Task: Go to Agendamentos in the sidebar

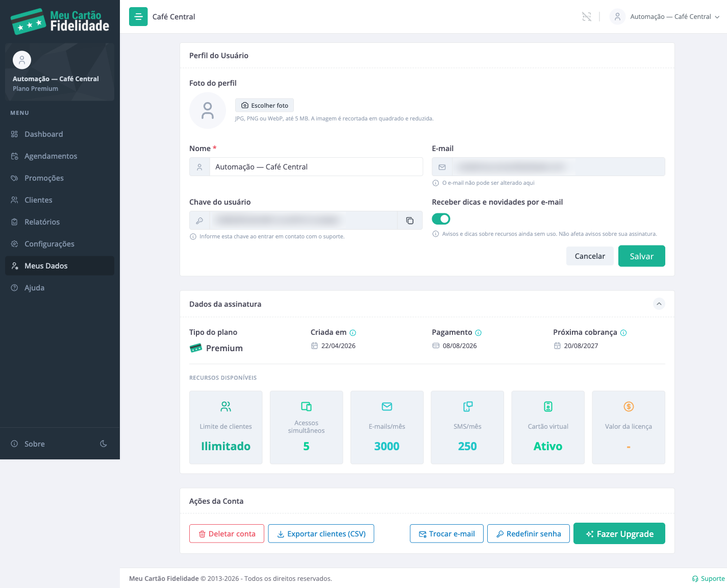Action: pyautogui.click(x=60, y=156)
